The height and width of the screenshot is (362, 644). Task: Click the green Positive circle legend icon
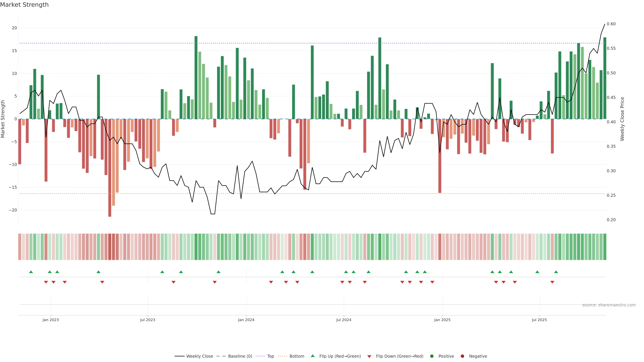pos(432,356)
